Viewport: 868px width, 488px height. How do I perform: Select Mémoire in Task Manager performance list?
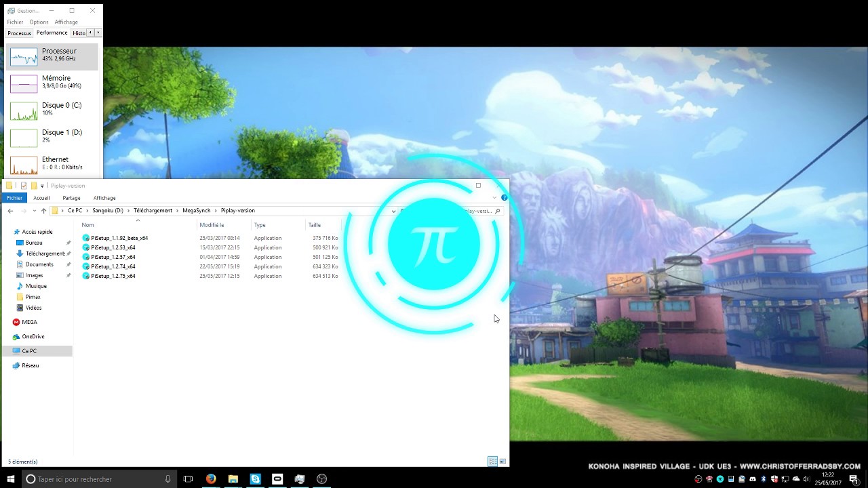tap(52, 83)
